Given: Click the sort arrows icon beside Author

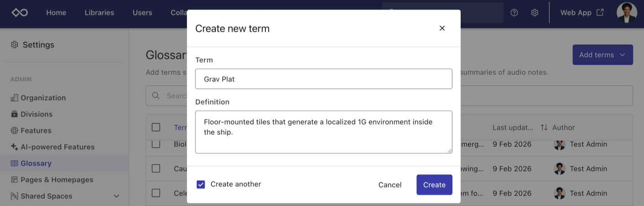Looking at the screenshot, I should click(544, 128).
